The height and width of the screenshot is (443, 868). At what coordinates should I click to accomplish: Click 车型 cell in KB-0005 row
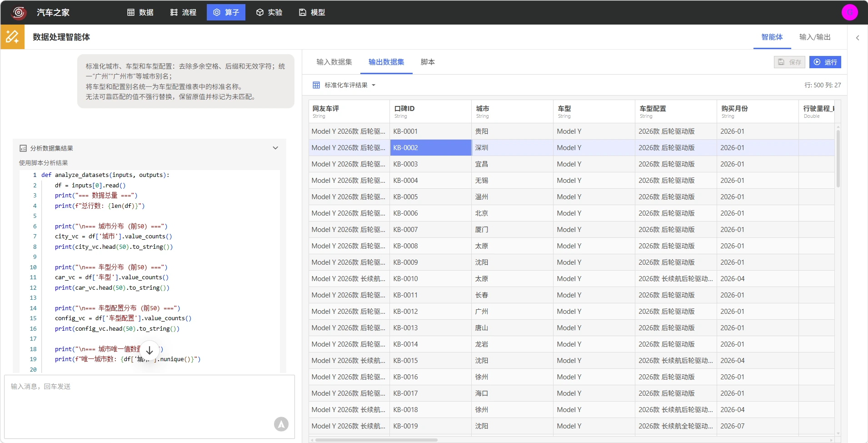coord(594,197)
